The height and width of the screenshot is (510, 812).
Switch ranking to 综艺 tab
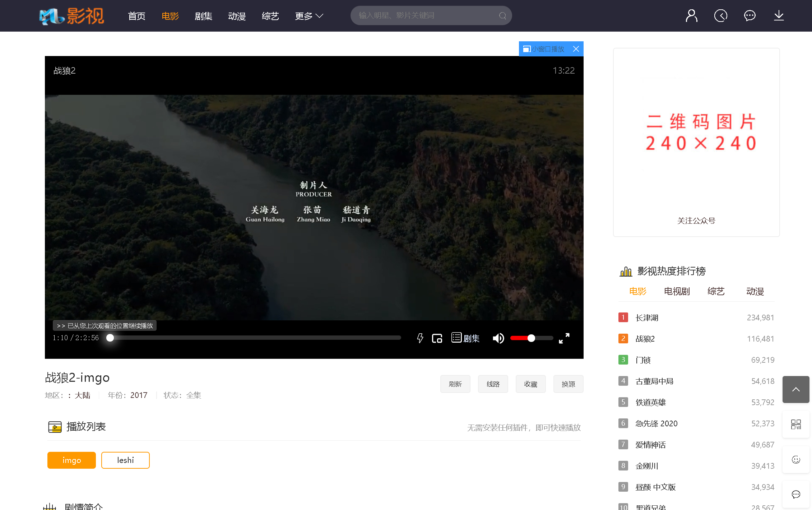click(716, 291)
